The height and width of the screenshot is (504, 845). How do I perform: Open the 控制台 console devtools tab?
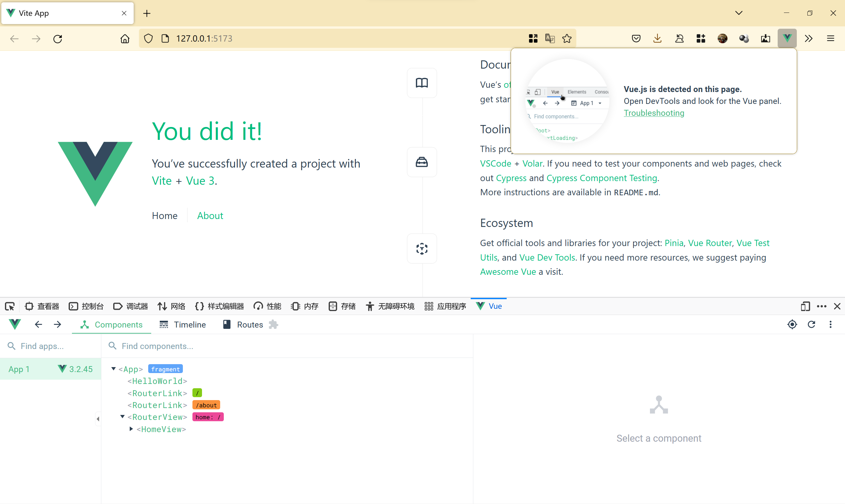click(x=86, y=306)
